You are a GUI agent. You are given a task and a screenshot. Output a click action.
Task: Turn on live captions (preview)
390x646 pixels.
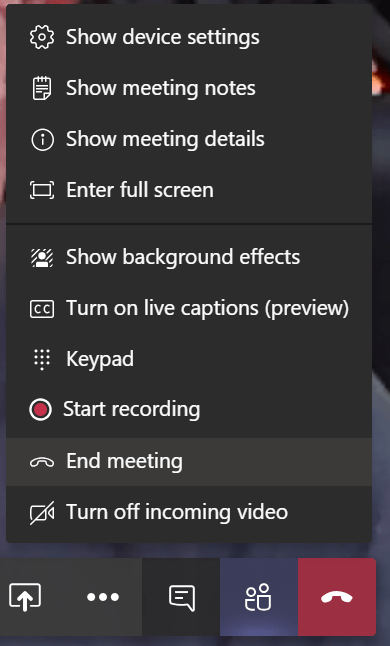[x=189, y=308]
